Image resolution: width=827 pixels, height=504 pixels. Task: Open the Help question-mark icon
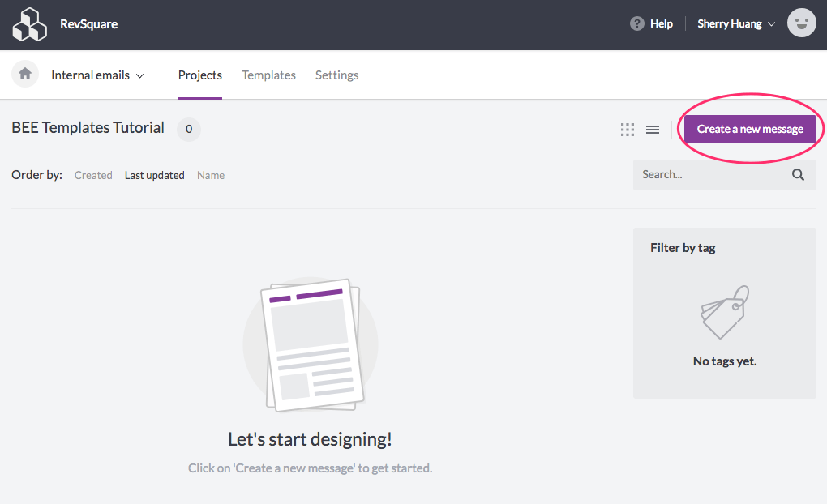pos(637,23)
